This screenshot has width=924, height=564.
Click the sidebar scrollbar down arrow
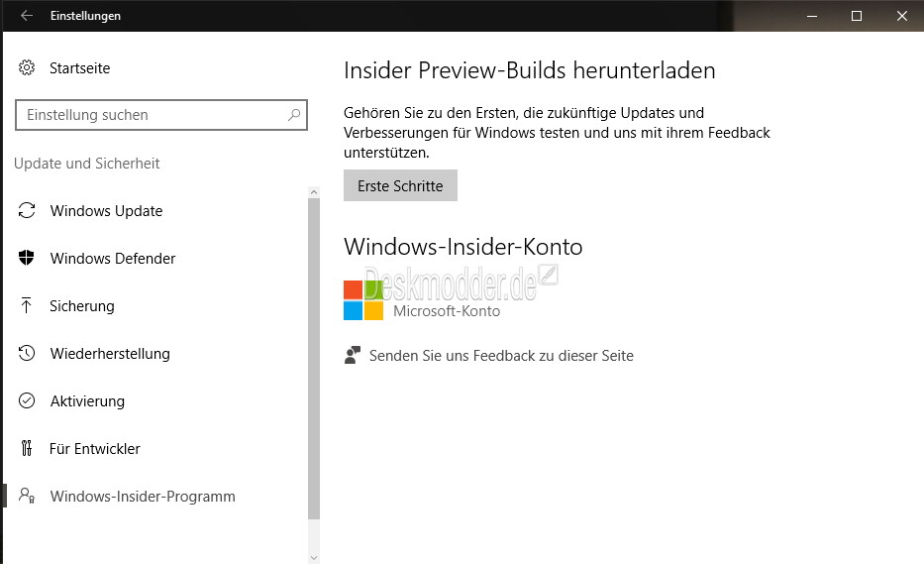click(x=314, y=557)
